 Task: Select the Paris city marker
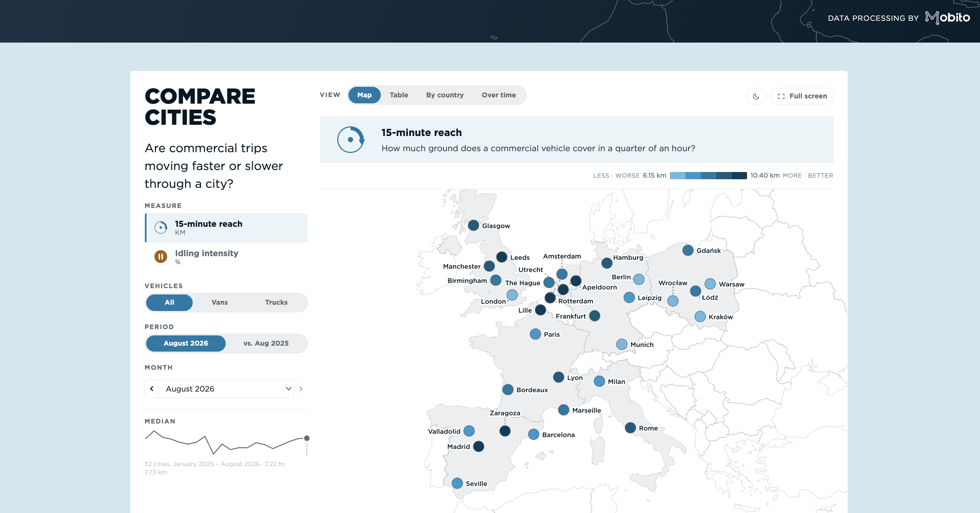(x=535, y=334)
